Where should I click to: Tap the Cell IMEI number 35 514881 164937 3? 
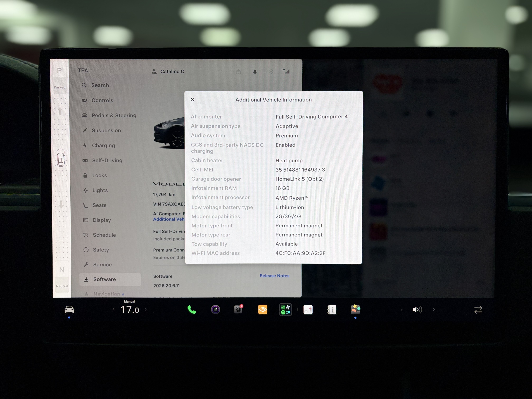(300, 170)
